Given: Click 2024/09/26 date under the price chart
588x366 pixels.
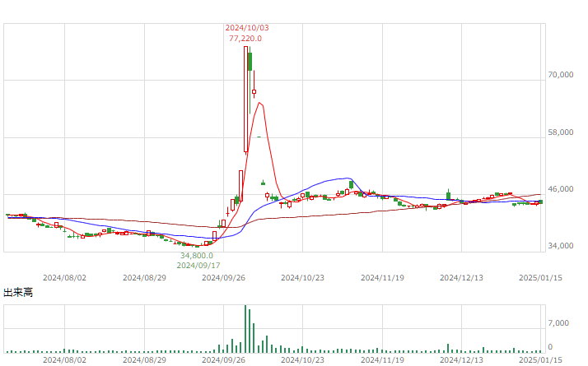Looking at the screenshot, I should [x=223, y=278].
